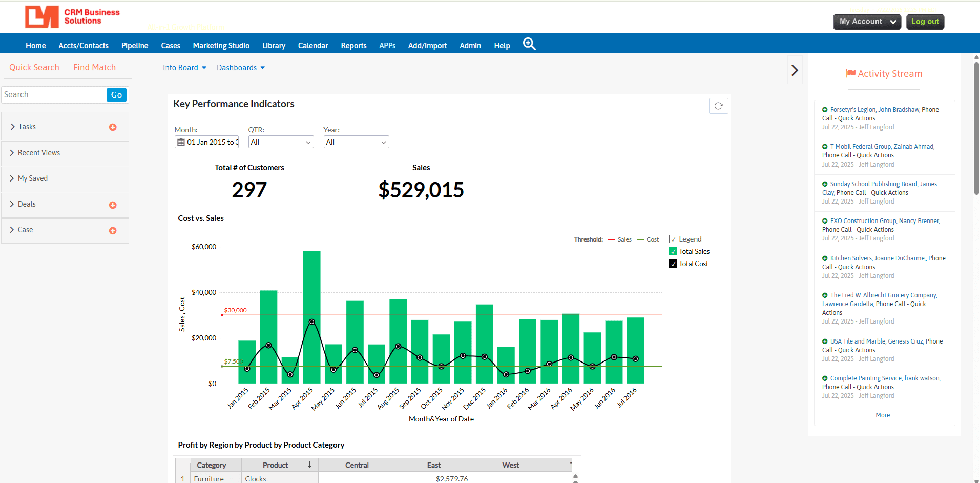Add a new Case via plus icon

click(x=113, y=230)
